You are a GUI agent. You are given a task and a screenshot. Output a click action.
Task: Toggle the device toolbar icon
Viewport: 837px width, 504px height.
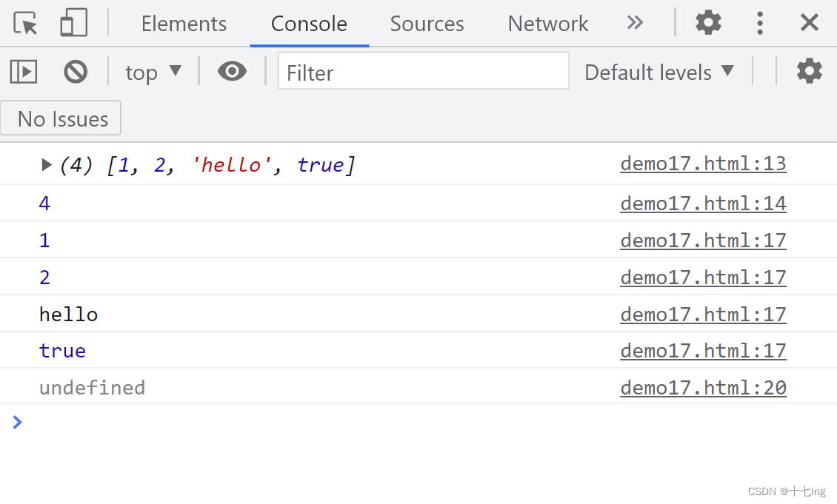[73, 23]
